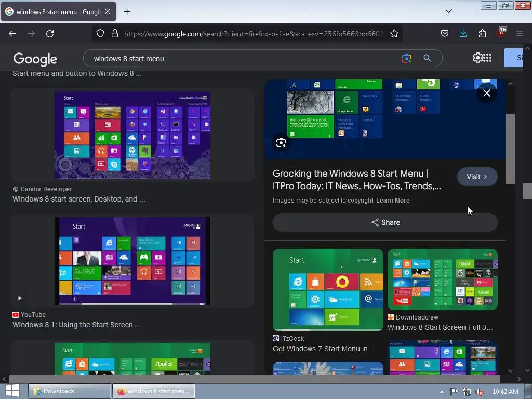This screenshot has height=399, width=532.
Task: Click the partially visible blue Sign in button
Action: (x=513, y=58)
